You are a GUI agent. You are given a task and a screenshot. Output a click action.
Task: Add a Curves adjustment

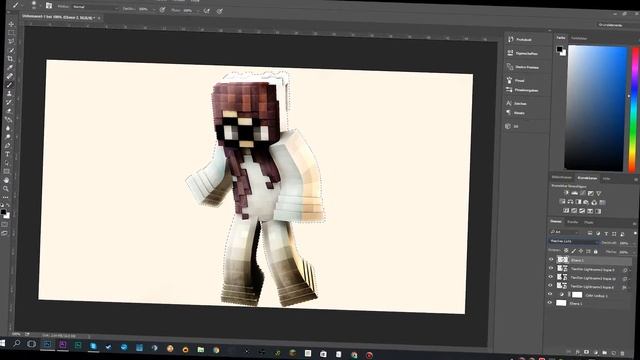coord(583,193)
